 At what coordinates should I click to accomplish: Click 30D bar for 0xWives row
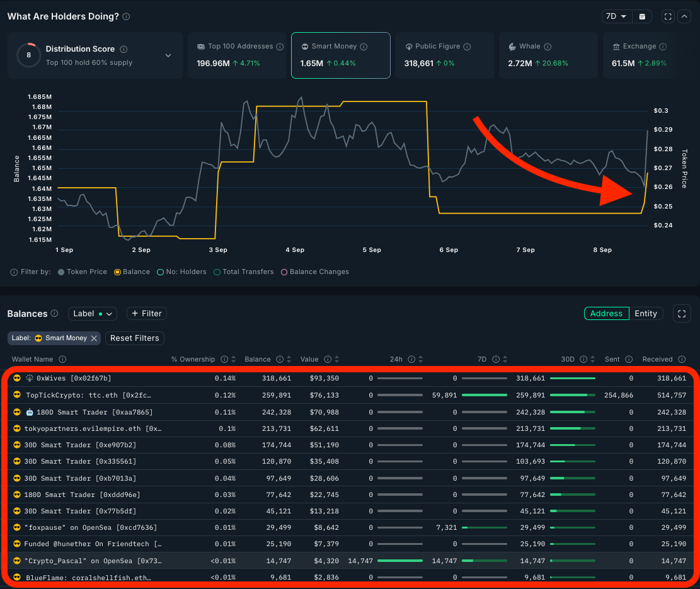point(573,379)
